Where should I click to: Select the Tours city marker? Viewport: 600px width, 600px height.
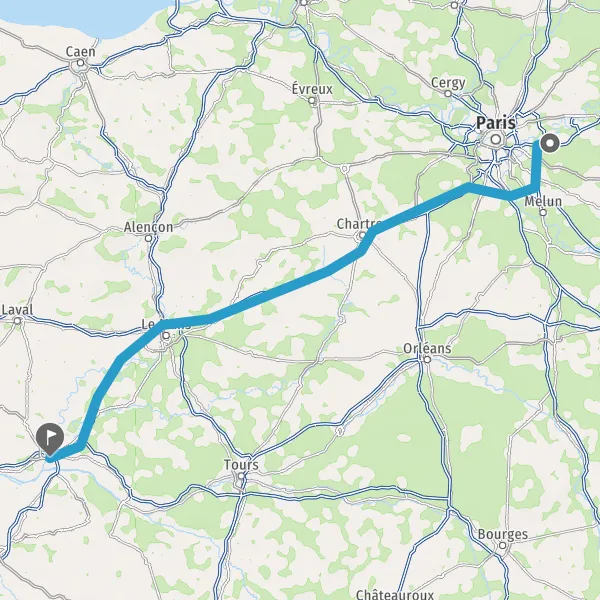click(x=241, y=476)
